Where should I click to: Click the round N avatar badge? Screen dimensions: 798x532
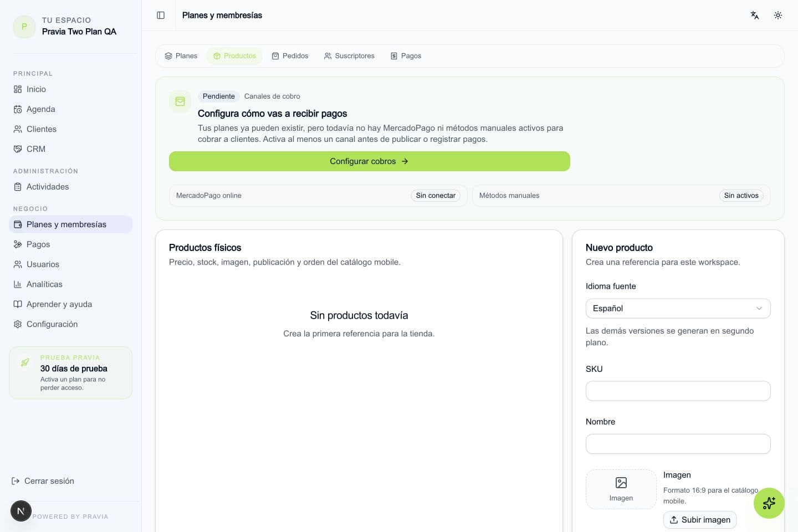(21, 511)
